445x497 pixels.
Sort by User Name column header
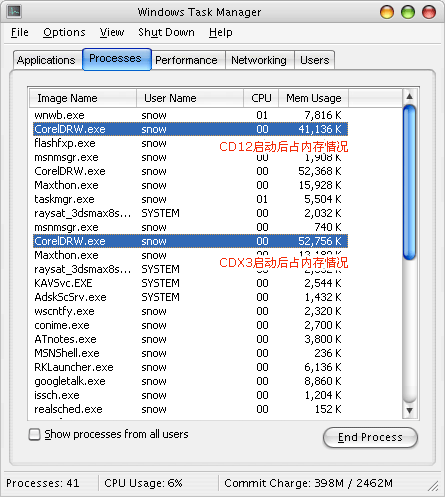(x=190, y=98)
